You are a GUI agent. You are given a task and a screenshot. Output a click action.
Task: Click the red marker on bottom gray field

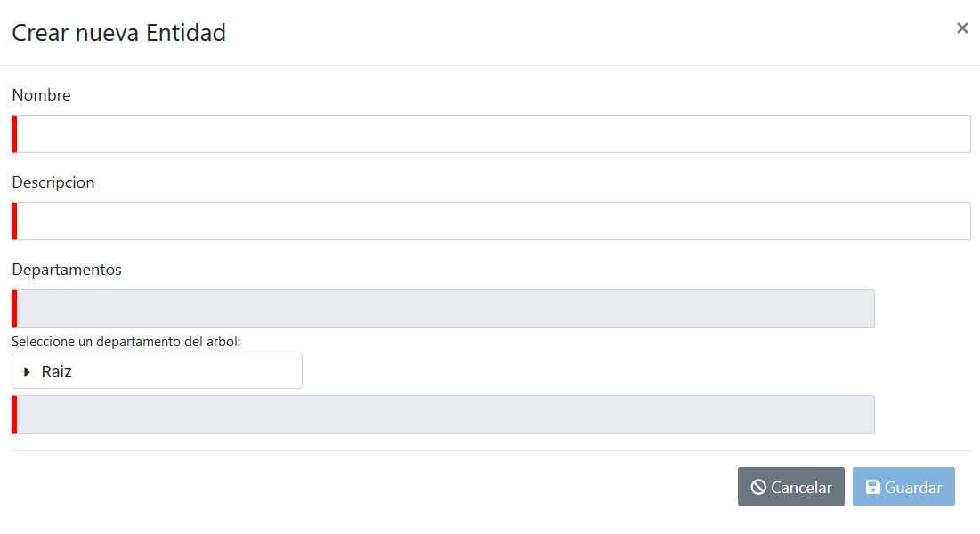coord(14,415)
